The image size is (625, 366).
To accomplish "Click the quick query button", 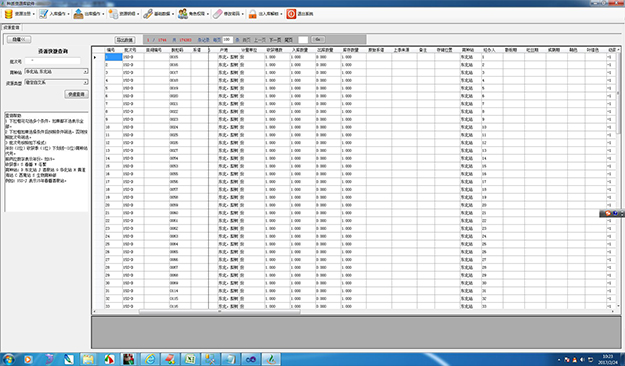I will tap(76, 94).
